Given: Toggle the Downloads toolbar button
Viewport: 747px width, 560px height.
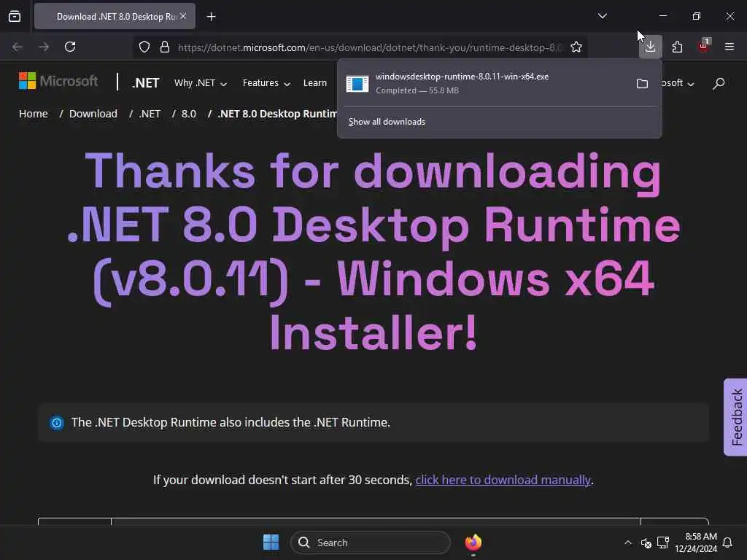Looking at the screenshot, I should point(650,47).
